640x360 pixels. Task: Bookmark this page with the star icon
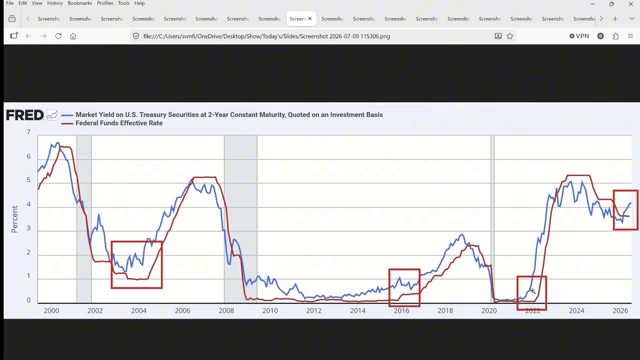pyautogui.click(x=510, y=36)
